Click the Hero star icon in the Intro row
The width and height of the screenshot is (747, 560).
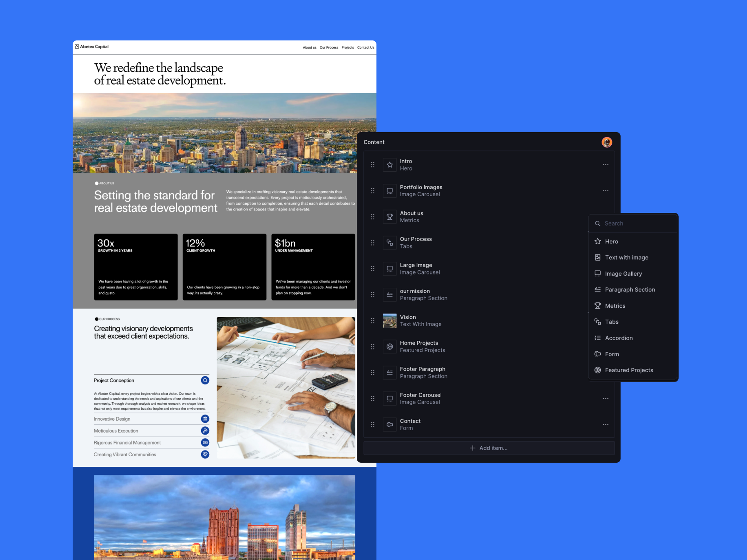(x=389, y=165)
